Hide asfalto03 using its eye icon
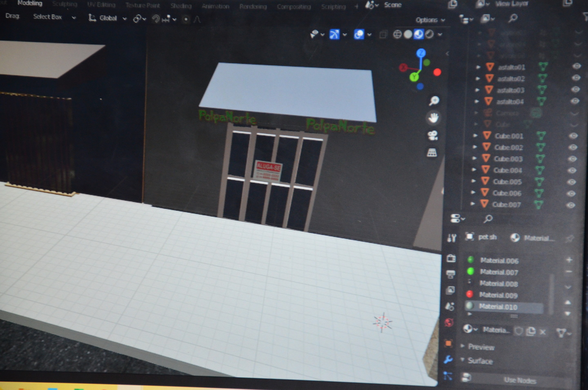Screen dimensions: 588x390 (x=575, y=89)
